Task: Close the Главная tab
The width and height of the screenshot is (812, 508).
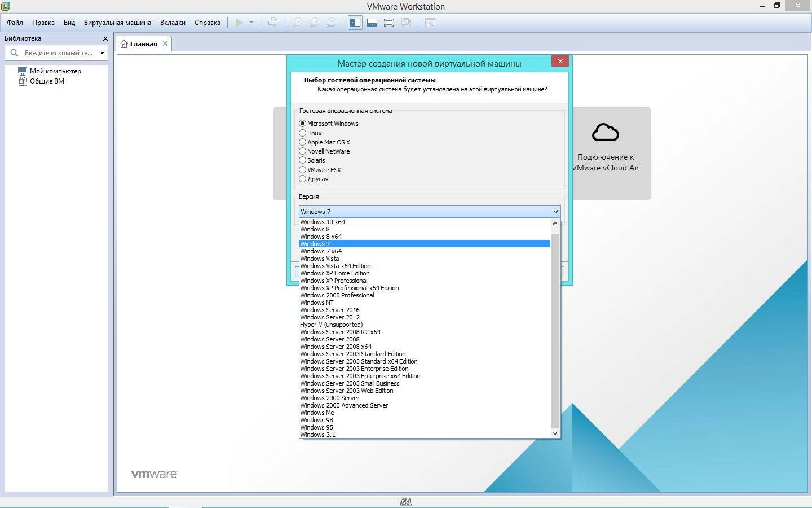Action: point(165,43)
